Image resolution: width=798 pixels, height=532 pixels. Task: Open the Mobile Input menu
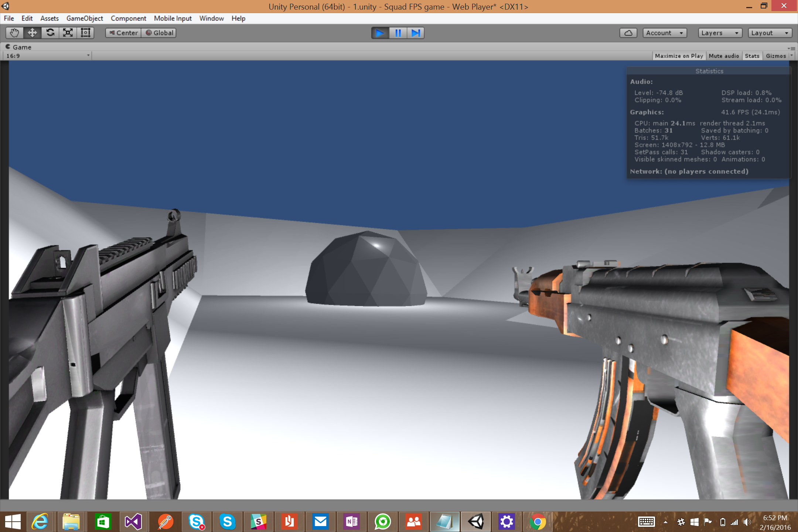click(x=173, y=18)
